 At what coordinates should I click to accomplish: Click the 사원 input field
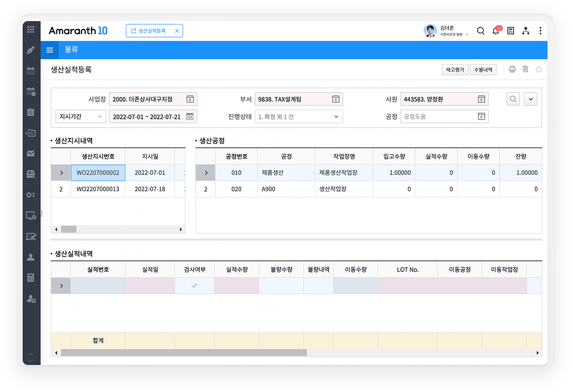(444, 99)
